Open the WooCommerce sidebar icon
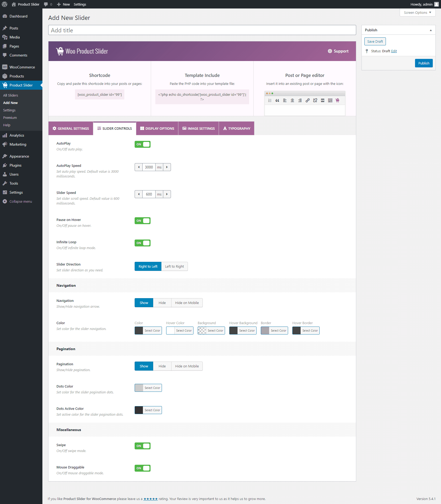The image size is (441, 504). pyautogui.click(x=5, y=67)
